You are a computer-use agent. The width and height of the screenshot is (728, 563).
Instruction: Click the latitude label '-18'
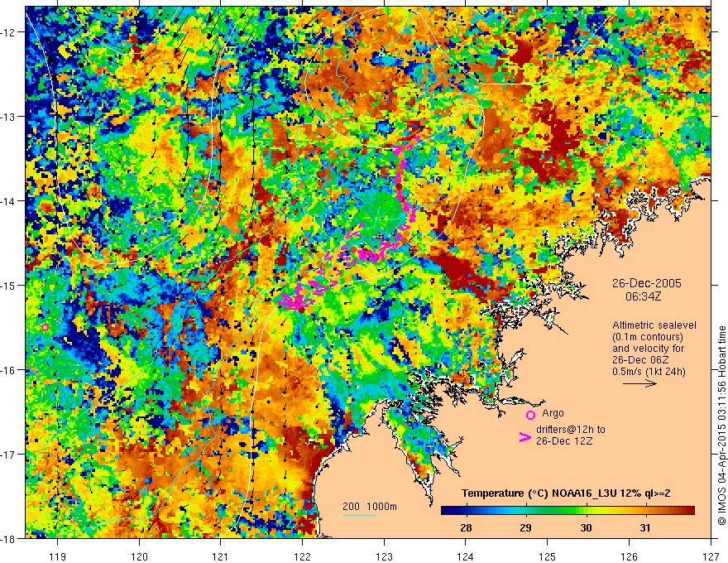[x=9, y=539]
